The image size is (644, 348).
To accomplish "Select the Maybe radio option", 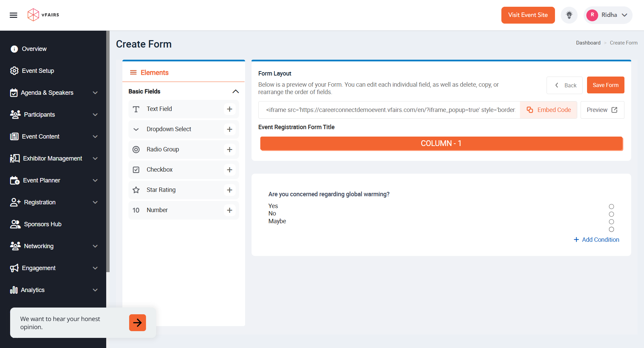I will pyautogui.click(x=611, y=222).
